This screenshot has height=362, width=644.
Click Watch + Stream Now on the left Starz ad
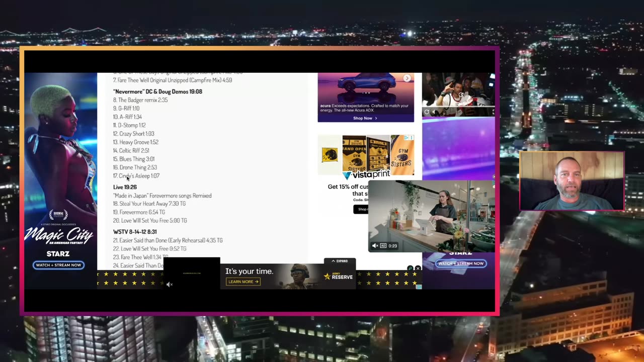click(58, 265)
